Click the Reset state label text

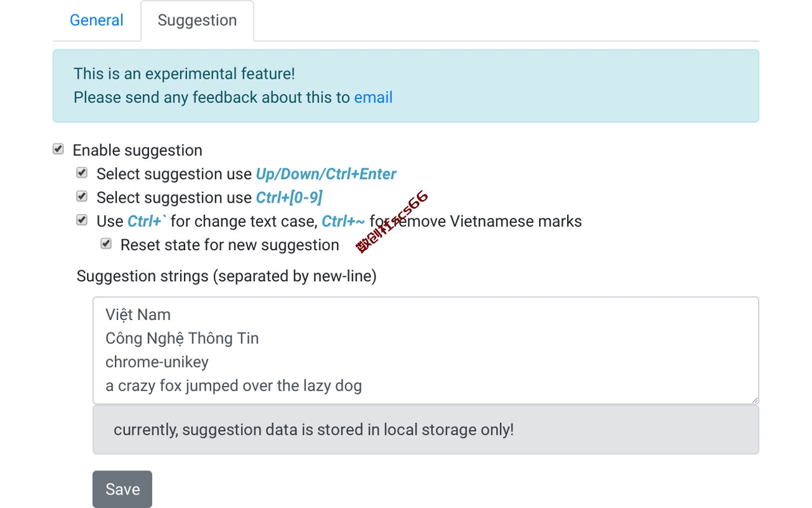coord(230,245)
